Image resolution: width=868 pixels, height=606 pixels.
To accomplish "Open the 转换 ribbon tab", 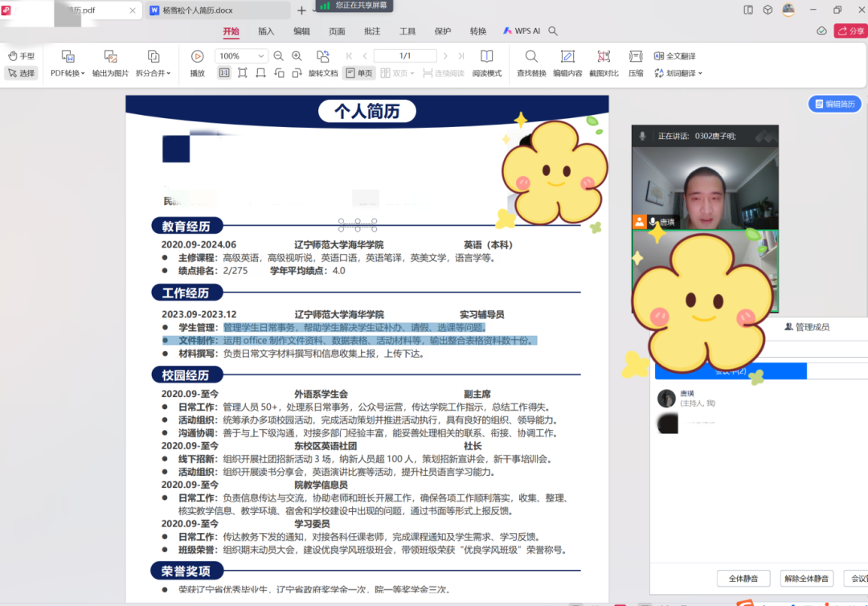I will 477,31.
